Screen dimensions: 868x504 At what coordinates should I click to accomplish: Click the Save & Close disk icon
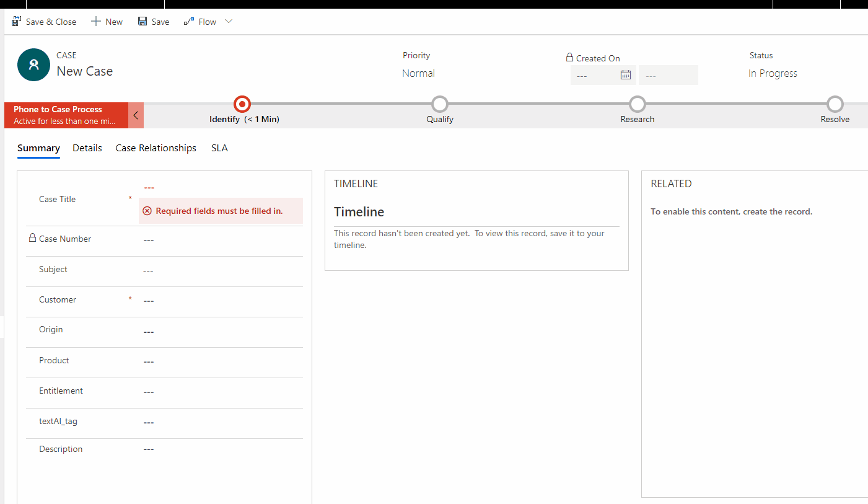(17, 22)
